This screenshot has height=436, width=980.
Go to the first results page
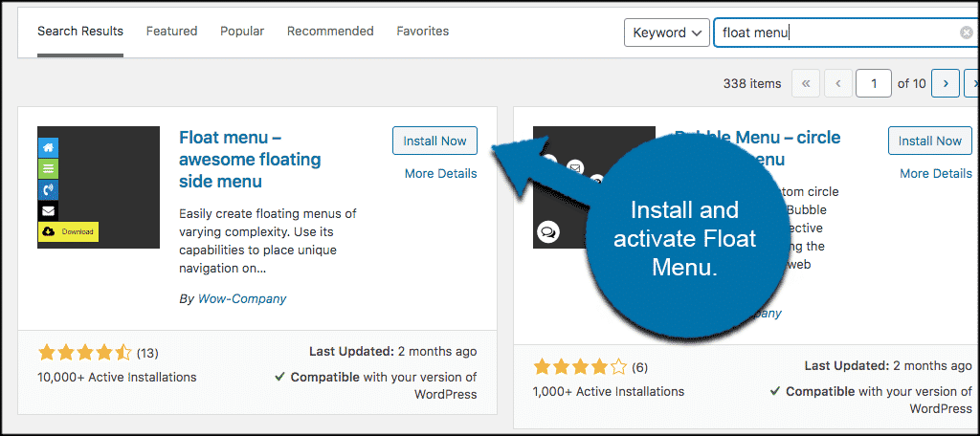806,83
